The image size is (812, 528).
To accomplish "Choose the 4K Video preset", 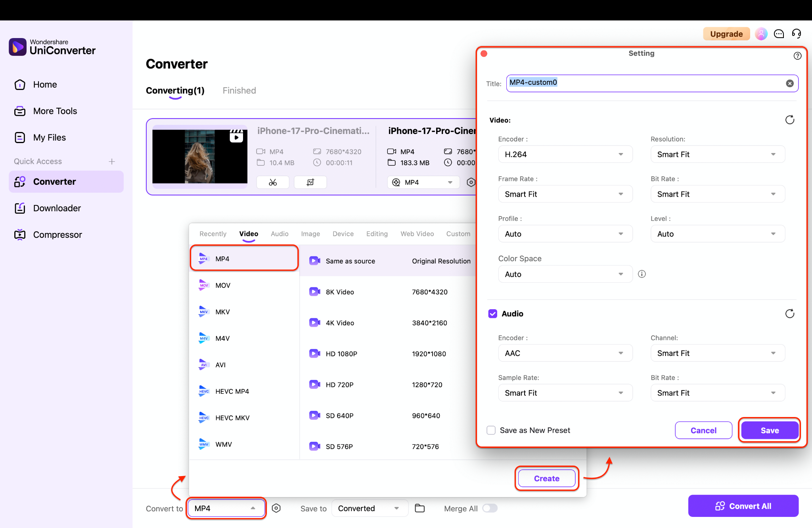I will click(x=388, y=323).
